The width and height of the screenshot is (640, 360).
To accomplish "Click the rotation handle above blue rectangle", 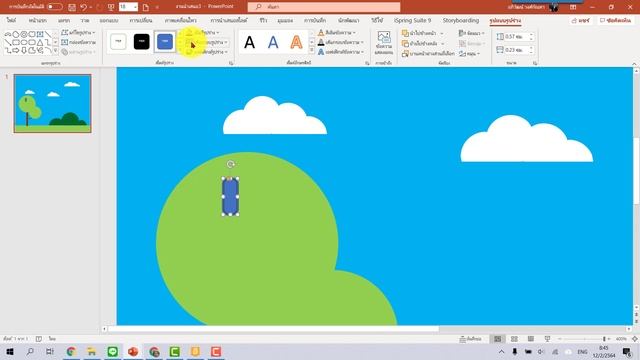I will click(231, 164).
